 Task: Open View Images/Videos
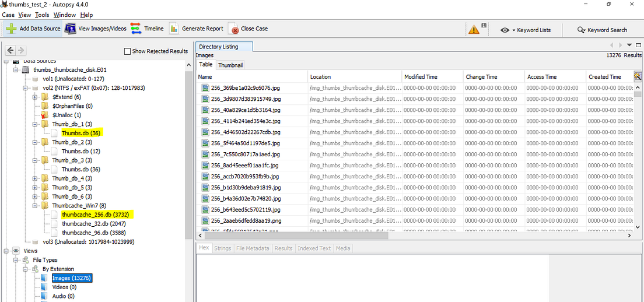point(96,29)
